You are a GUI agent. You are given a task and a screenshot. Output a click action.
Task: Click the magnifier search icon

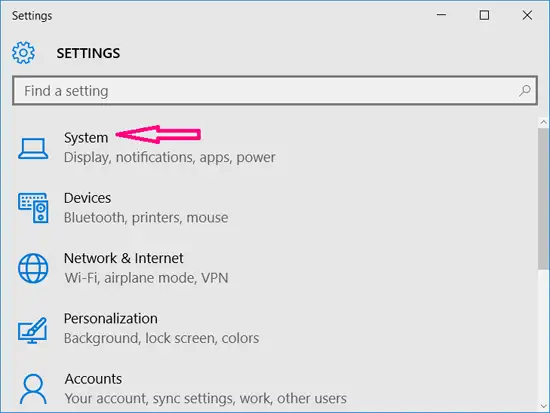click(525, 91)
